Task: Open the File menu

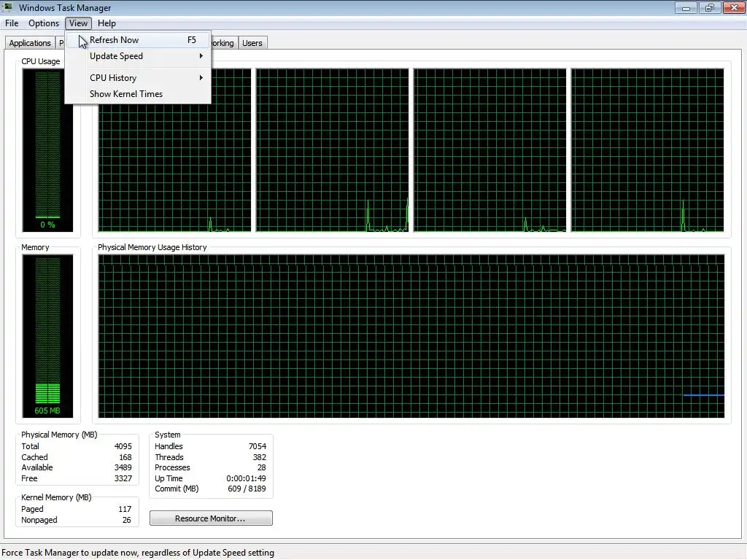Action: (x=12, y=23)
